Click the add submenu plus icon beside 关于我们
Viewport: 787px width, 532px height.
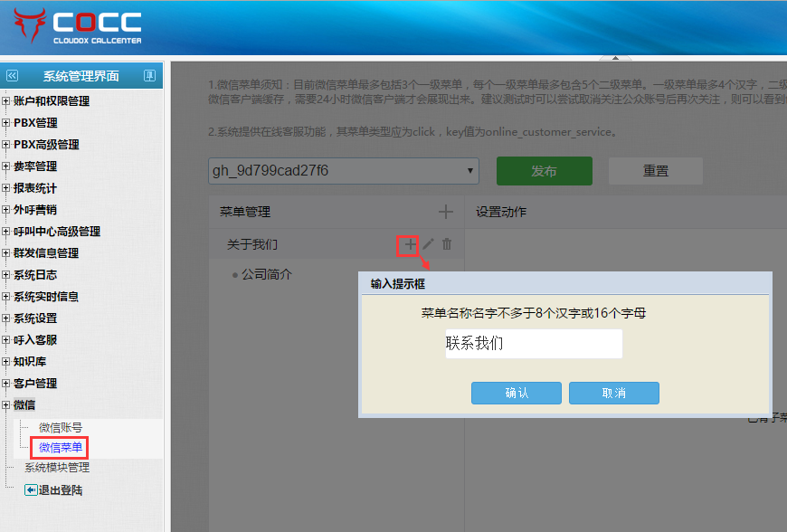[410, 244]
